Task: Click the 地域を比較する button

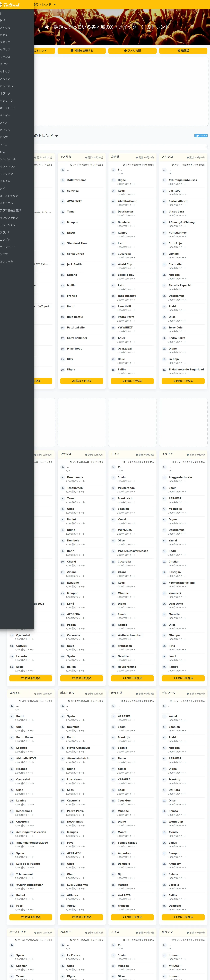Action: 82,51
